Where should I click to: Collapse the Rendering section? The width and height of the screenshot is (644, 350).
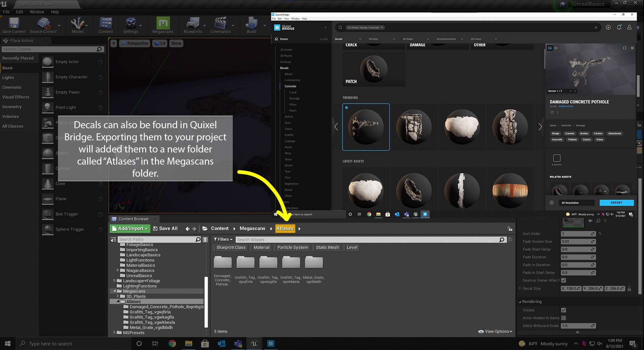coord(520,302)
